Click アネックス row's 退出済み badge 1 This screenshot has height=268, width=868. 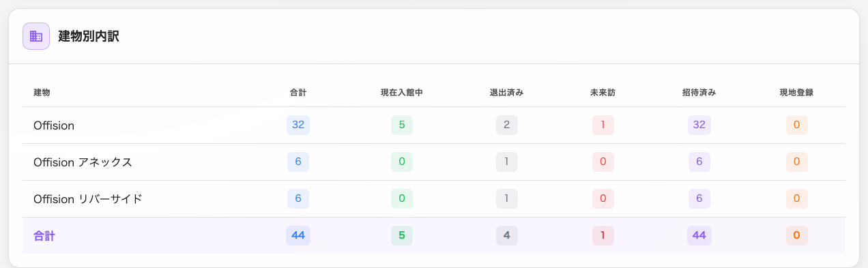tap(507, 162)
